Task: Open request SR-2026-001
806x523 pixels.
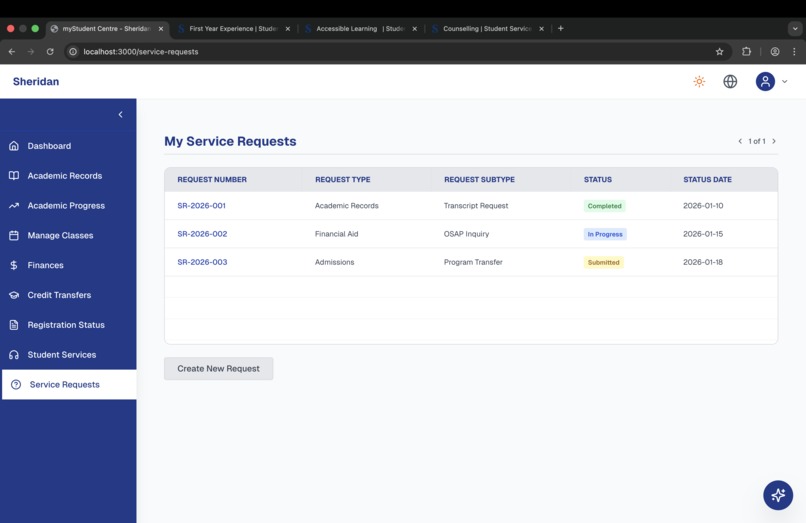Action: tap(202, 206)
